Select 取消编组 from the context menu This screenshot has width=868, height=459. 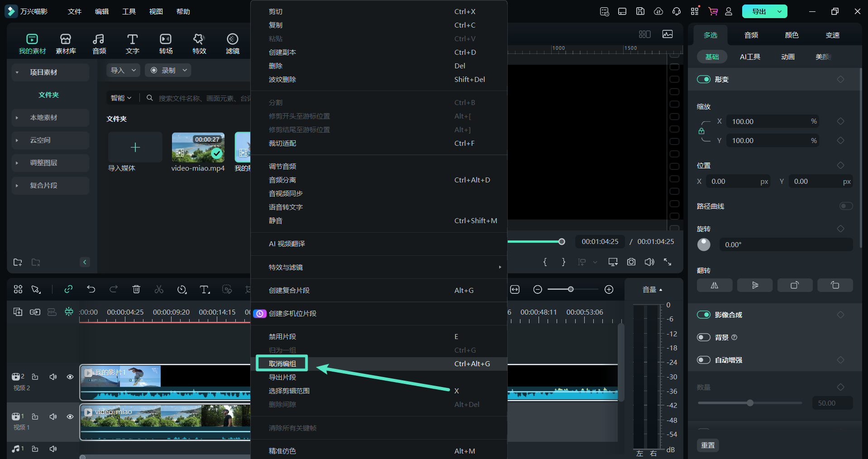(282, 363)
